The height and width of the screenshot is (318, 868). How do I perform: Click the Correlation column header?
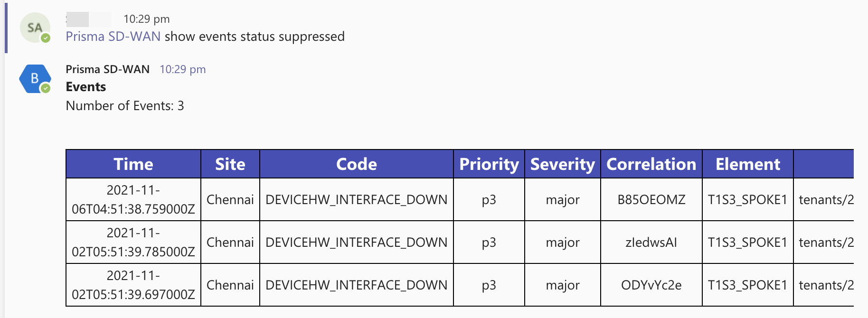point(651,164)
